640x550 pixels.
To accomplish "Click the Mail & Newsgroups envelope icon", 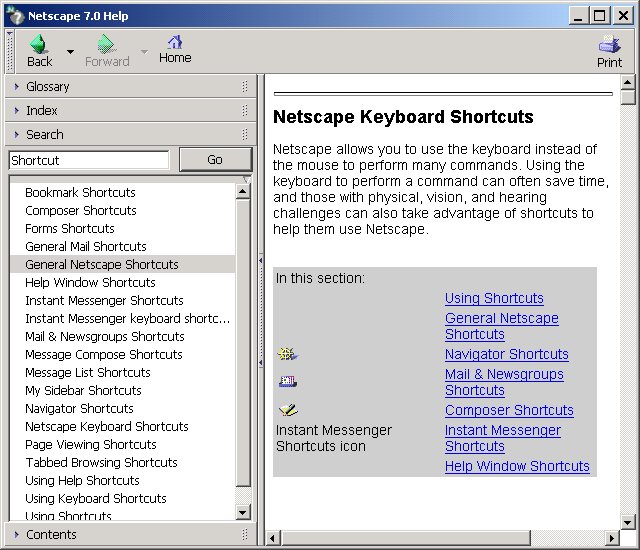I will point(288,381).
